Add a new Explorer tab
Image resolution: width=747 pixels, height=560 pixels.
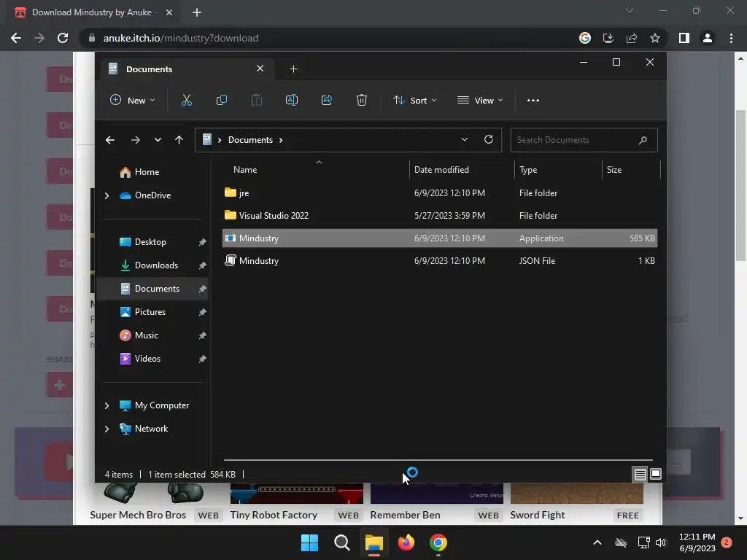[x=293, y=69]
